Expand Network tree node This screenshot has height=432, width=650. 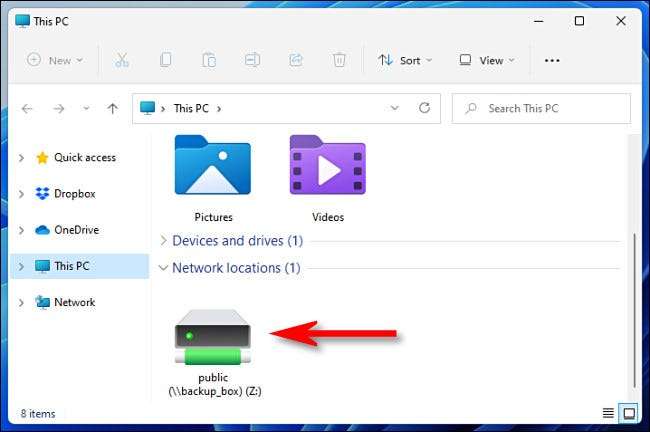pos(21,302)
